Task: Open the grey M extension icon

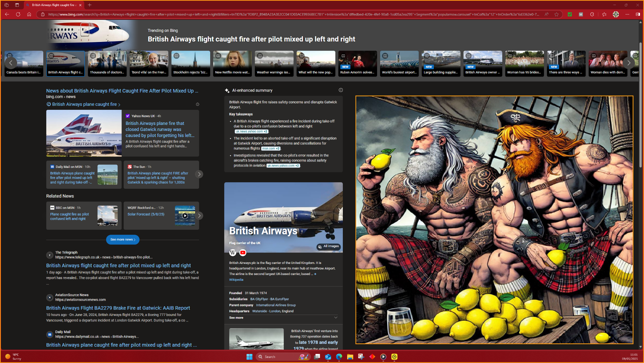Action: [581, 14]
